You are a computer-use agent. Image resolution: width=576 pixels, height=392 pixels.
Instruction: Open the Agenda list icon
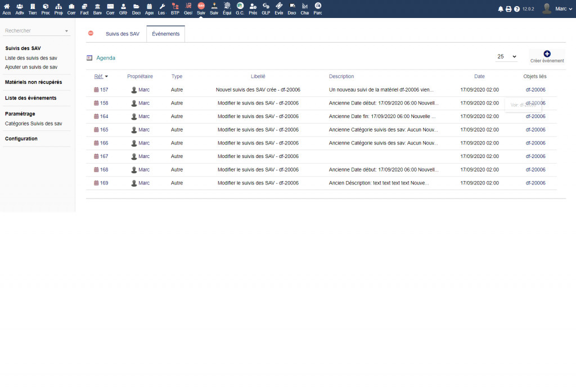(x=89, y=57)
